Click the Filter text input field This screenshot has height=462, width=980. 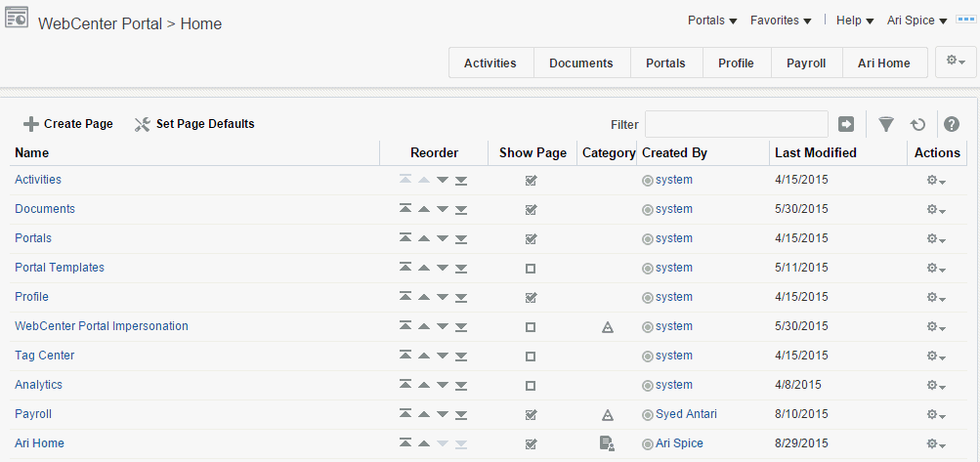click(736, 124)
